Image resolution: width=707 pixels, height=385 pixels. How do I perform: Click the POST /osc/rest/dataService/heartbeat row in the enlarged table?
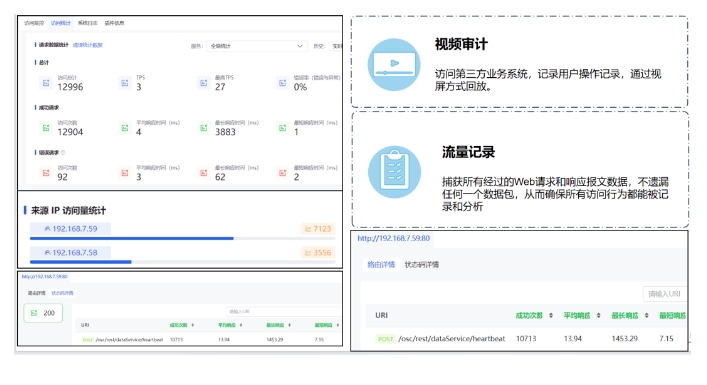coord(527,339)
